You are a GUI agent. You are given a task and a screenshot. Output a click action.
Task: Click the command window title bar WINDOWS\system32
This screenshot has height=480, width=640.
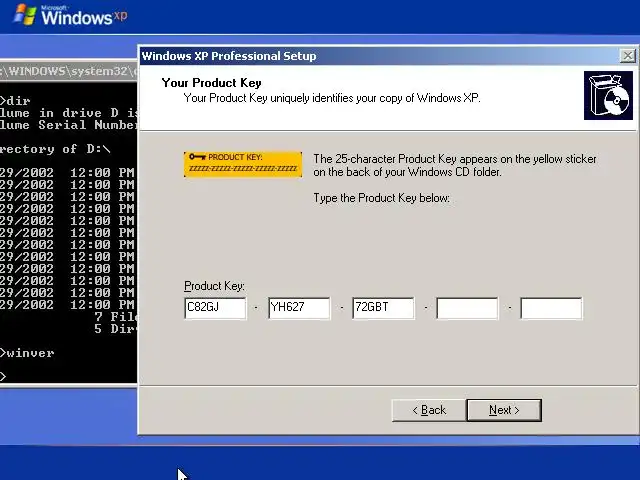[x=69, y=71]
